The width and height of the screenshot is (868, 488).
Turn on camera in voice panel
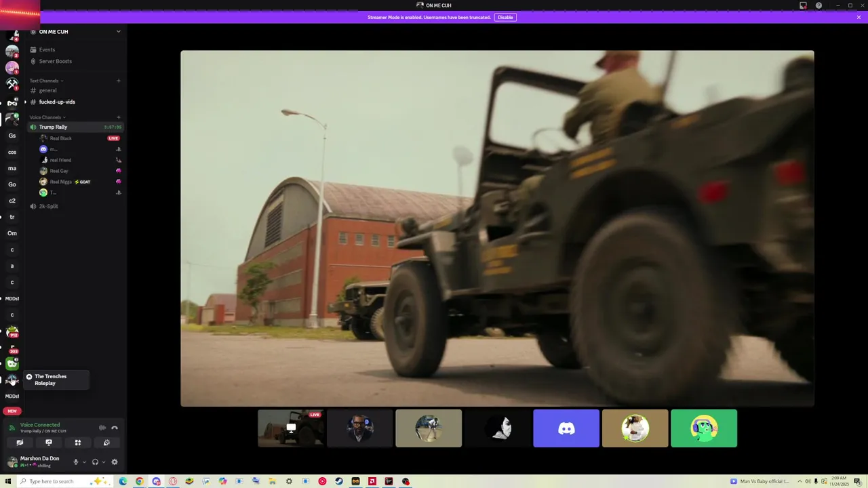(20, 443)
